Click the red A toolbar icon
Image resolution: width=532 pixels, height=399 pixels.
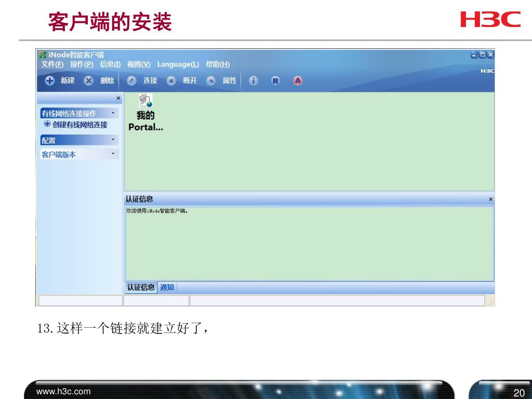pyautogui.click(x=298, y=81)
